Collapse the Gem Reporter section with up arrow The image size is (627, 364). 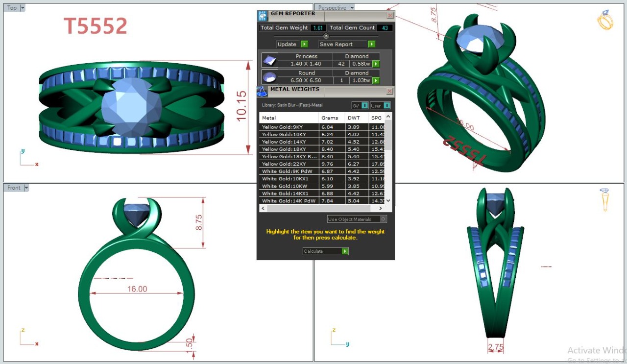pyautogui.click(x=326, y=36)
